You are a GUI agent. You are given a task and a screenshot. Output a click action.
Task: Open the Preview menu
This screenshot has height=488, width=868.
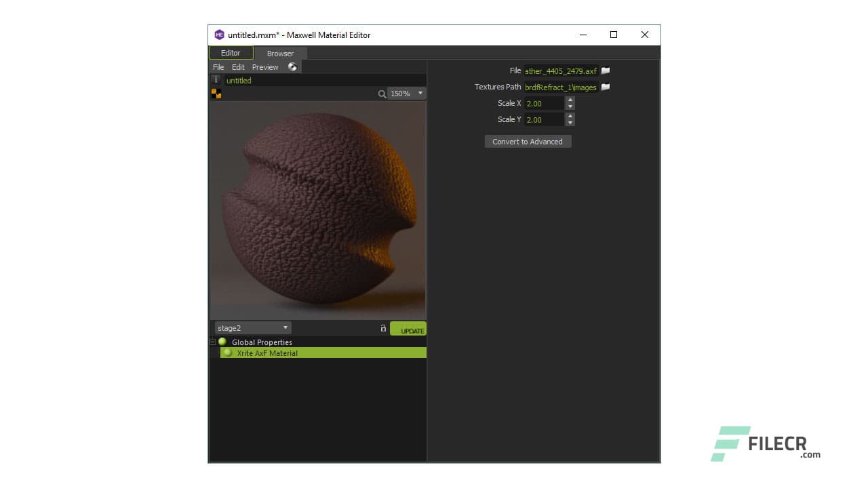point(265,66)
